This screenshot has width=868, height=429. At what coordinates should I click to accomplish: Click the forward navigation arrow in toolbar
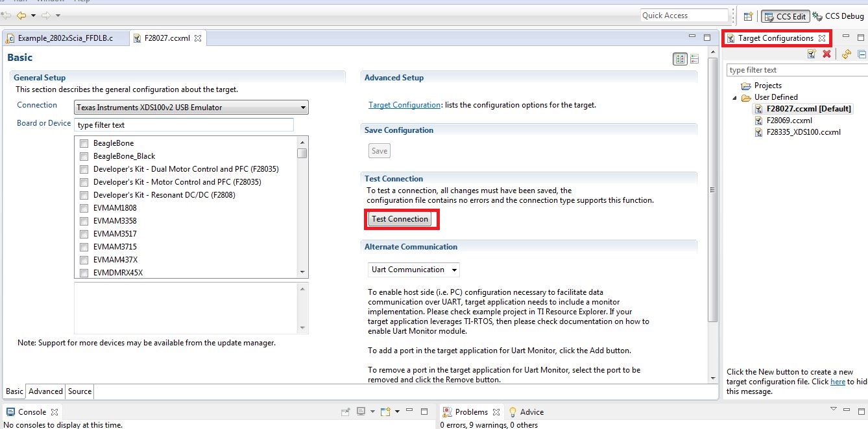(46, 15)
